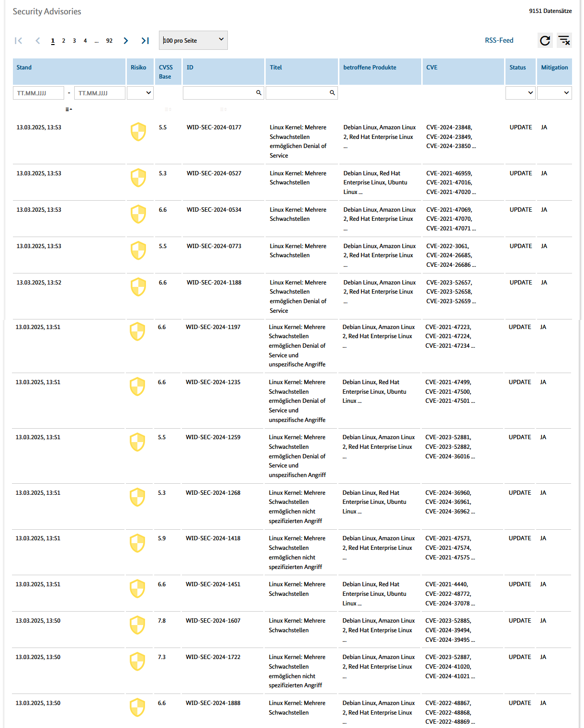Open advisory WID-SEC-2024-0177
Image resolution: width=584 pixels, height=728 pixels.
tap(214, 127)
